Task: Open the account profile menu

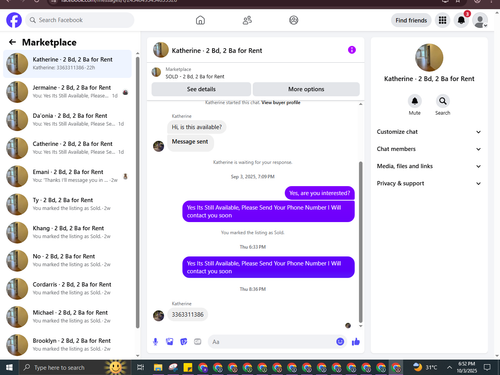Action: [480, 20]
